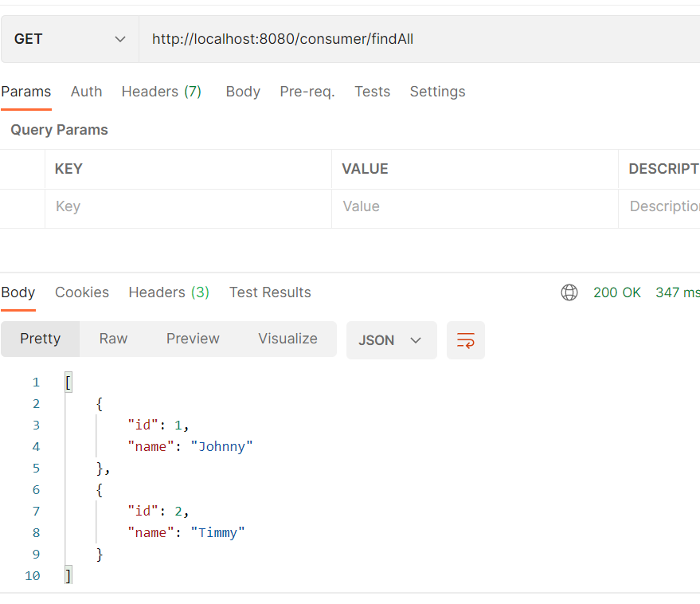Click the "Timmy" name value
This screenshot has height=604, width=700.
tap(218, 532)
